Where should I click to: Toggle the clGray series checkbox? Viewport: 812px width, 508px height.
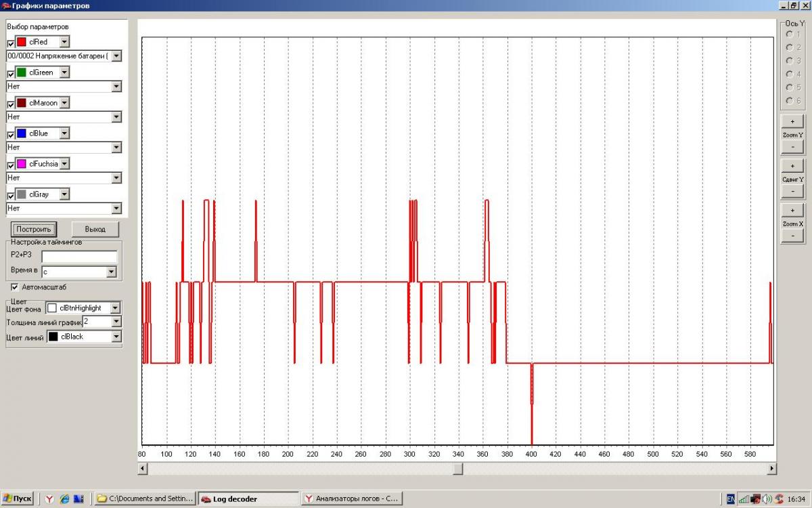tap(11, 196)
